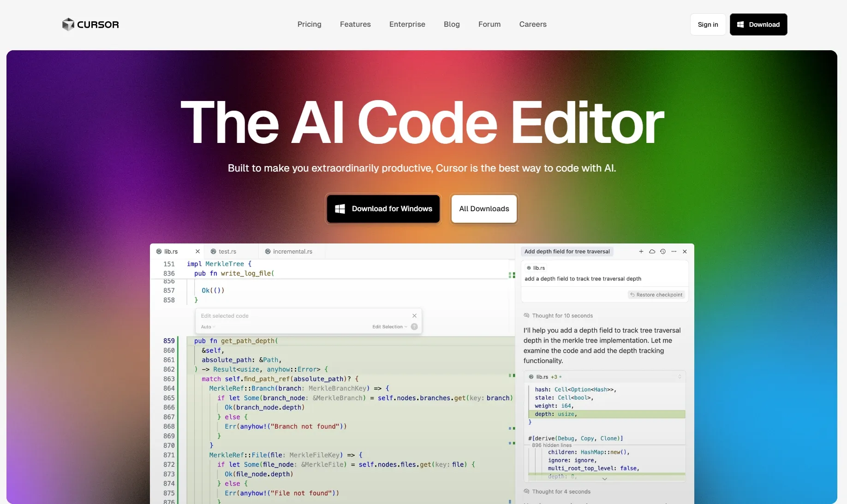This screenshot has height=504, width=847.
Task: Submit edit with the up-arrow send icon
Action: tap(414, 326)
